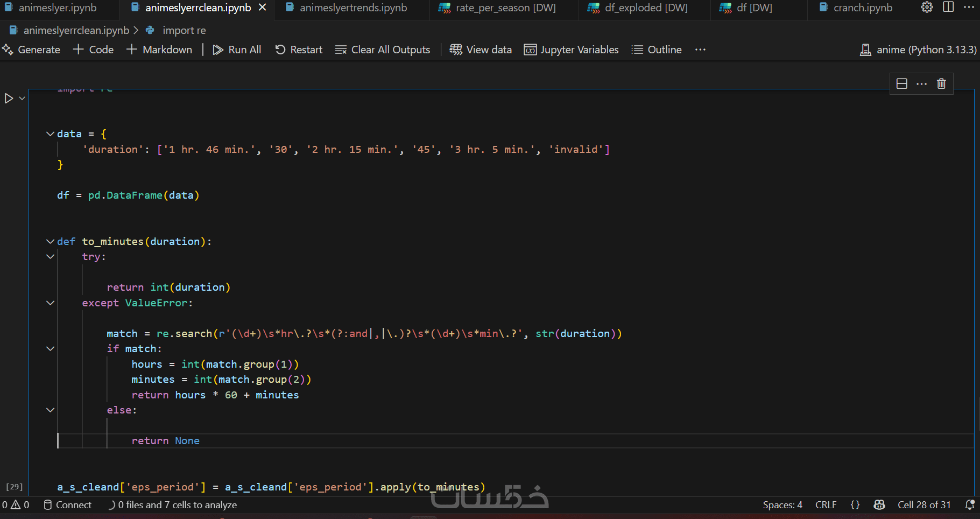This screenshot has height=519, width=980.
Task: Change line ending via CRLF
Action: (826, 505)
